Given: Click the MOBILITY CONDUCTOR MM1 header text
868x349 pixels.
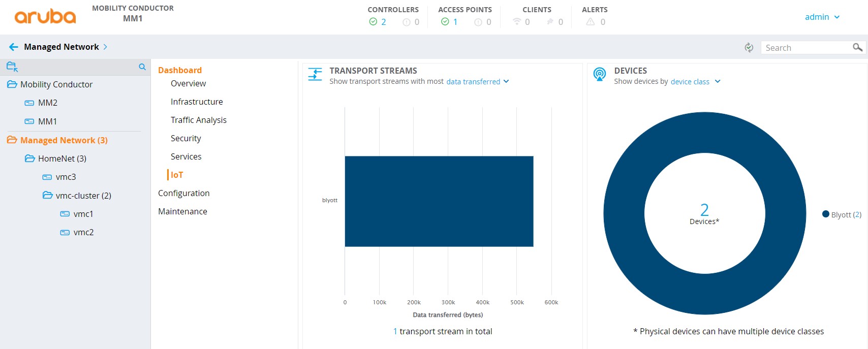Looking at the screenshot, I should click(133, 13).
